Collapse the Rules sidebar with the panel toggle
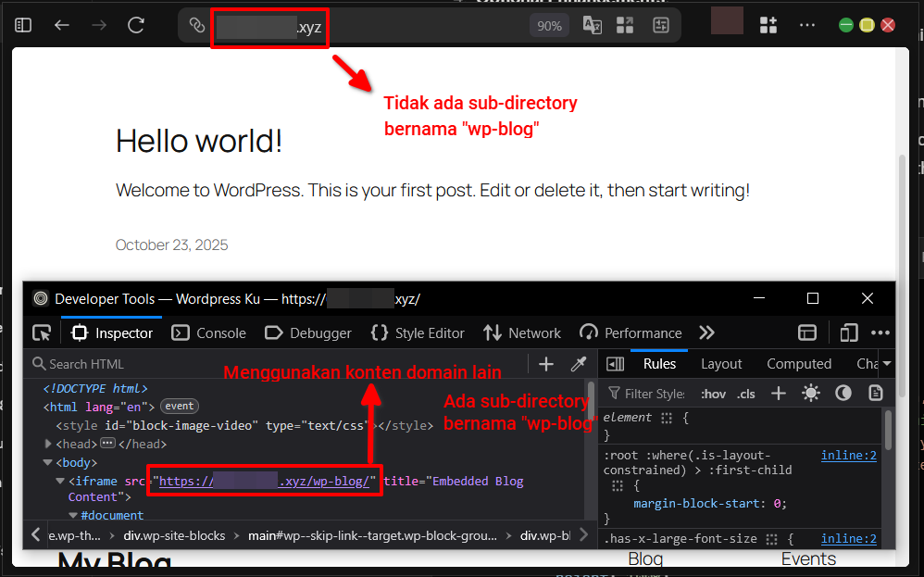Screen dimensions: 924x577 615,363
